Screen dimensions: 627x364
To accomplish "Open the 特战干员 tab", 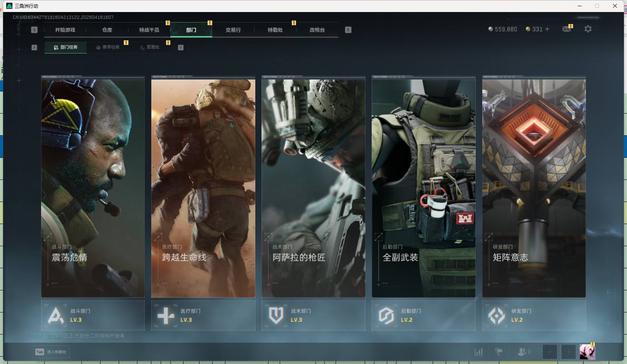I will point(149,30).
